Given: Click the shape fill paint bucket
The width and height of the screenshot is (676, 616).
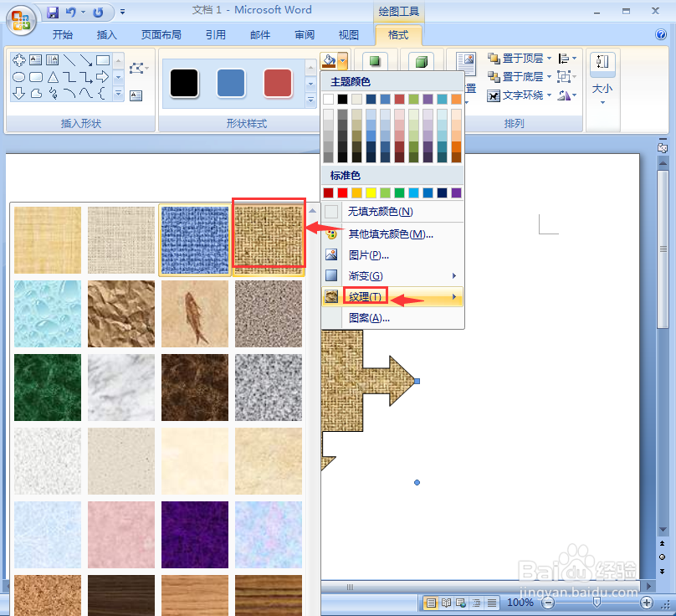Looking at the screenshot, I should point(329,61).
